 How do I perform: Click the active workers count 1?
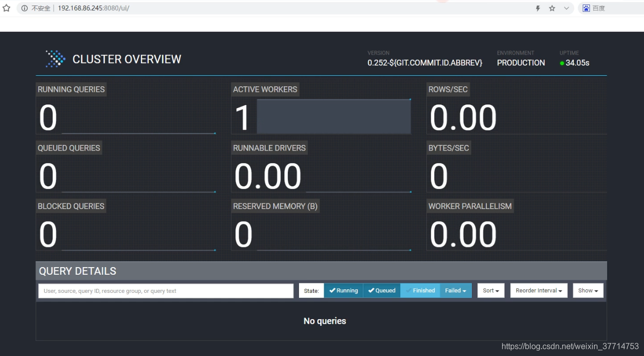(x=243, y=119)
